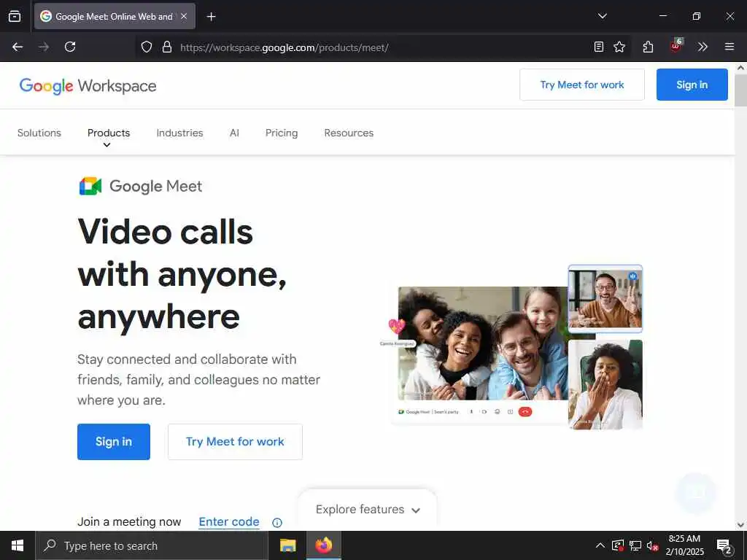Go back to previous page
747x560 pixels.
[18, 47]
